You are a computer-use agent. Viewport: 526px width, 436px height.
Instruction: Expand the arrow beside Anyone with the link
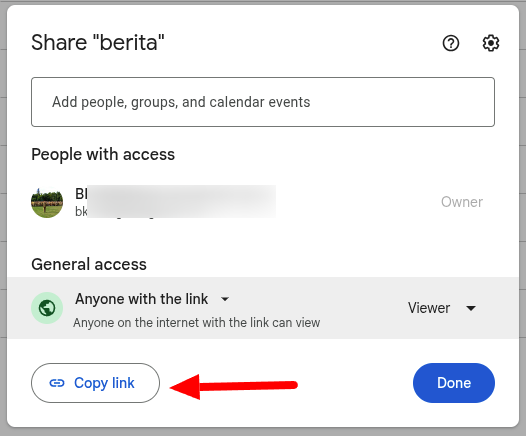pyautogui.click(x=225, y=299)
